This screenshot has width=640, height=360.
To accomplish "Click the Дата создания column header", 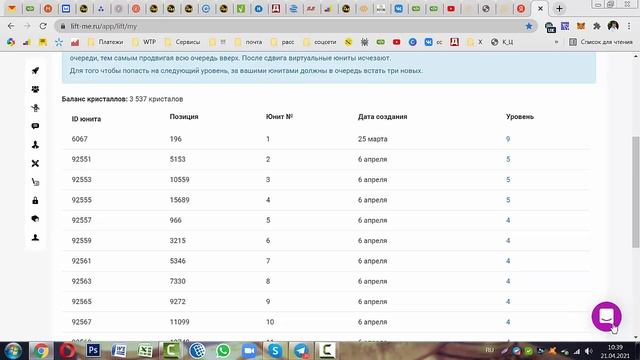I will coord(382,117).
